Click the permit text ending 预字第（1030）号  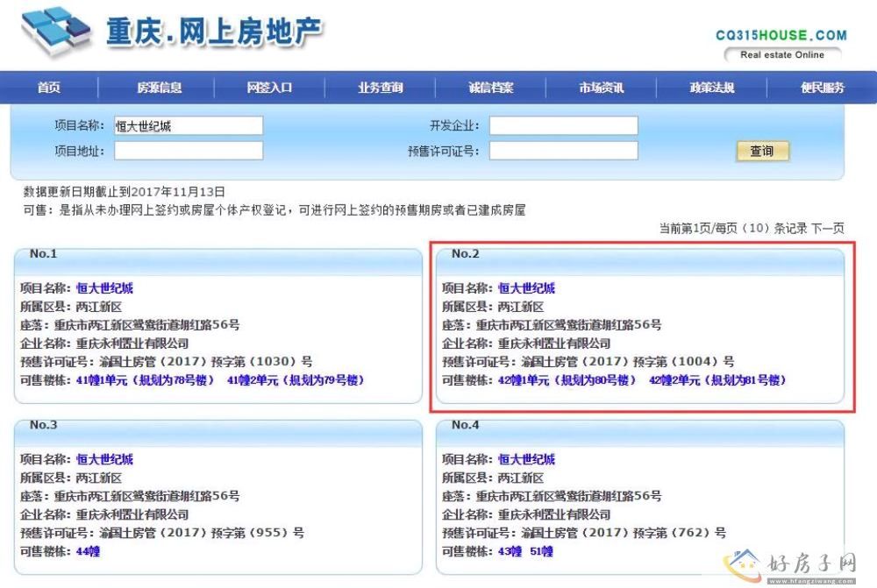point(166,362)
